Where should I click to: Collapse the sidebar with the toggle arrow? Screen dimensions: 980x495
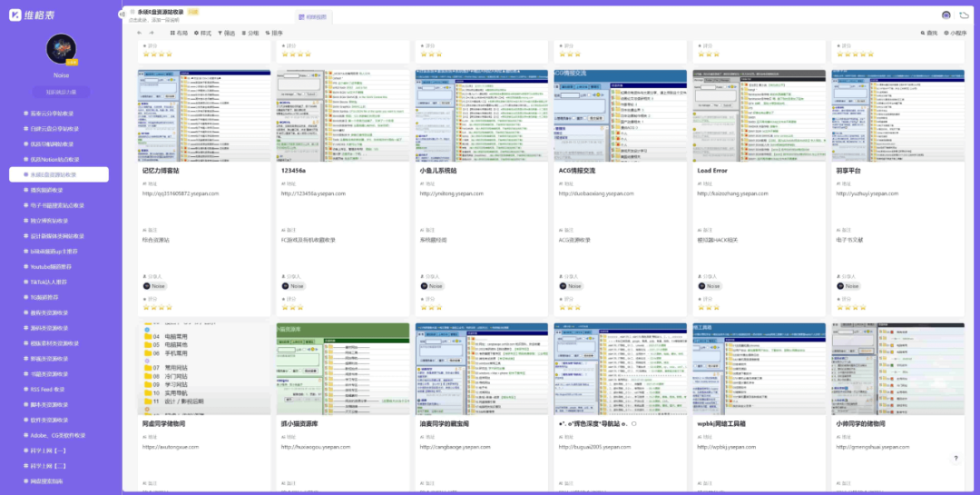click(122, 13)
